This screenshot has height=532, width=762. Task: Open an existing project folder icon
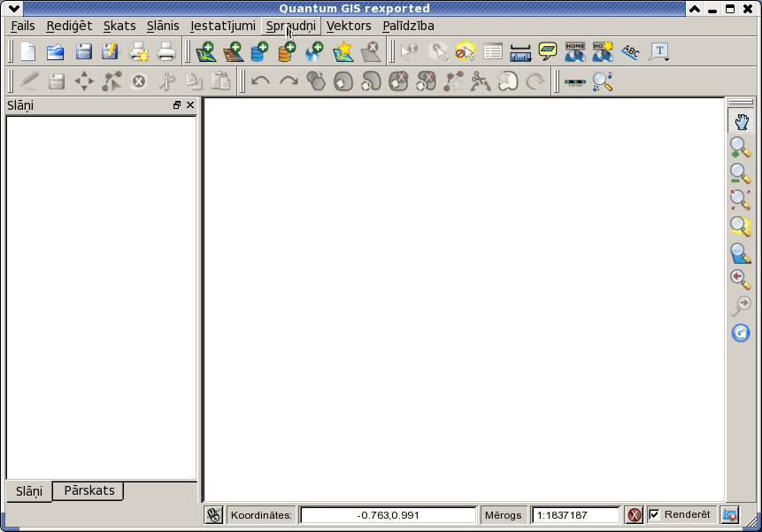[x=56, y=51]
